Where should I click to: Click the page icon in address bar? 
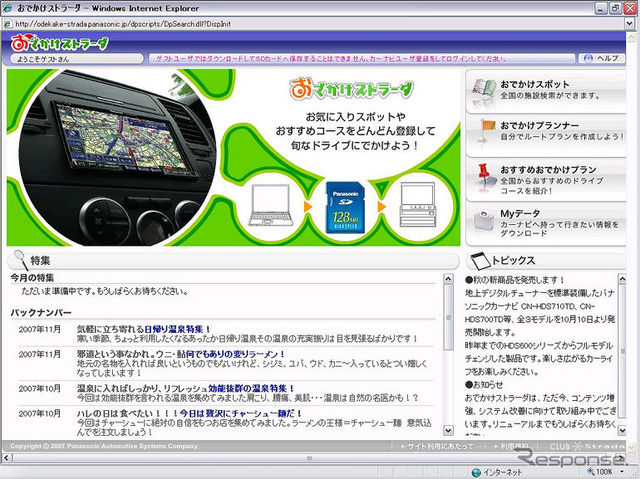(x=7, y=24)
